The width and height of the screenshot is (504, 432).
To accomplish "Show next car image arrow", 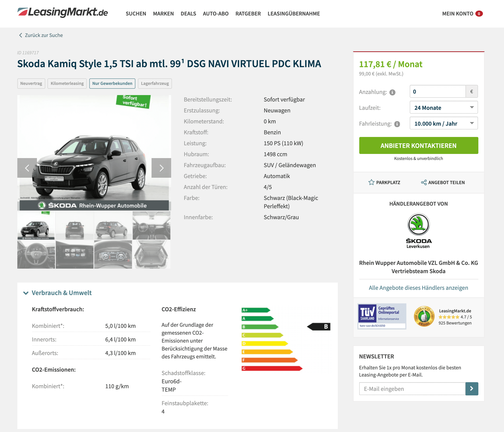I will pos(161,168).
